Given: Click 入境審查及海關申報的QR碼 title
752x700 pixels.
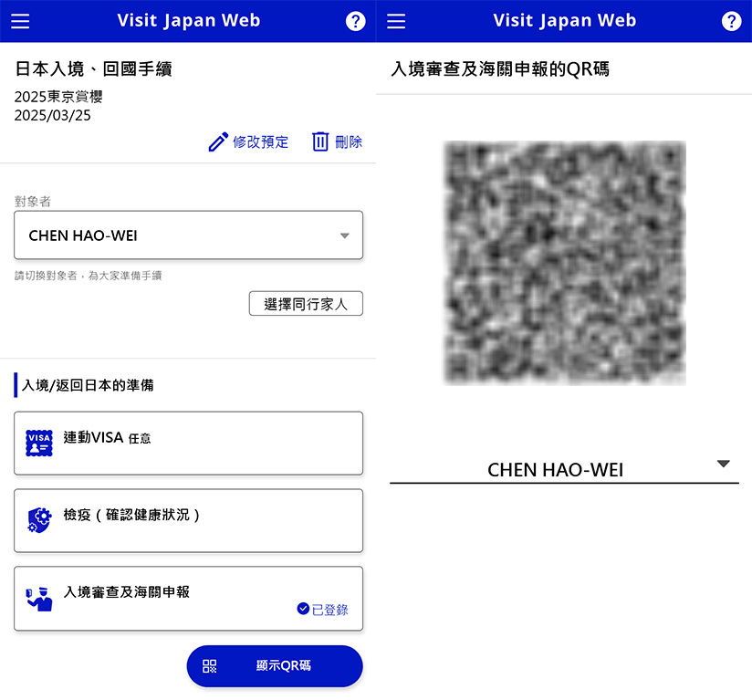Looking at the screenshot, I should (500, 69).
